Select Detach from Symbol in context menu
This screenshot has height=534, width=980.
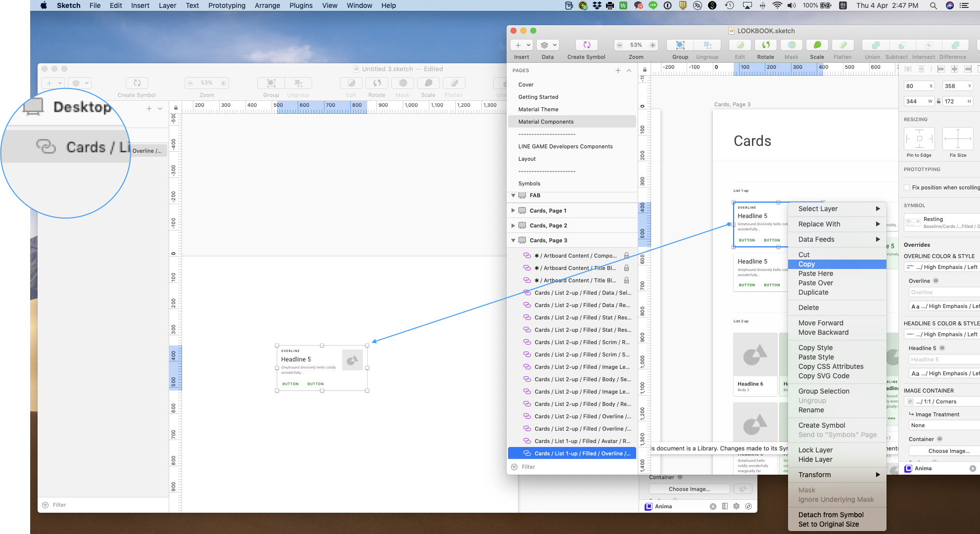pos(832,514)
